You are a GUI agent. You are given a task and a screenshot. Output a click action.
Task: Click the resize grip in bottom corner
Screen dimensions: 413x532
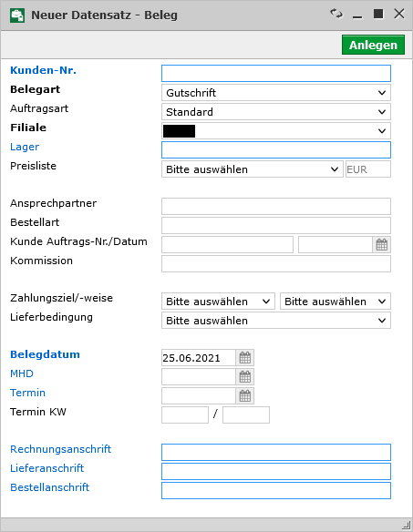[x=407, y=526]
